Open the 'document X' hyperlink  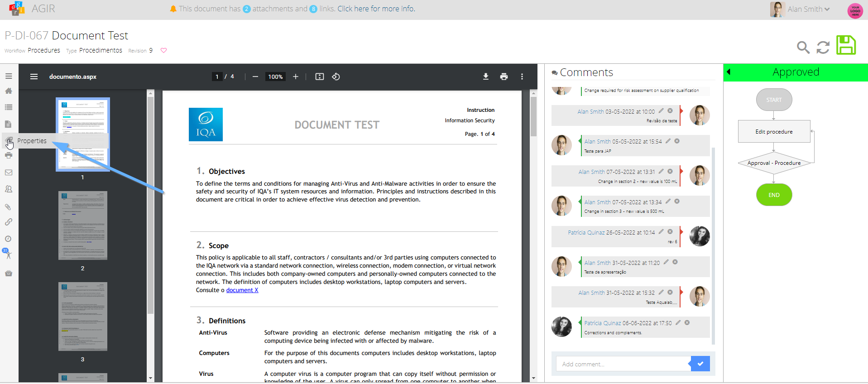(x=242, y=290)
